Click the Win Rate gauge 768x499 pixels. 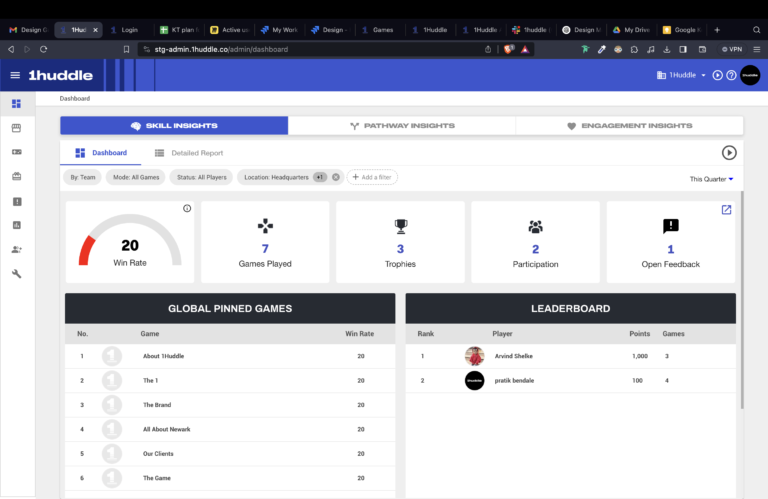pos(130,243)
